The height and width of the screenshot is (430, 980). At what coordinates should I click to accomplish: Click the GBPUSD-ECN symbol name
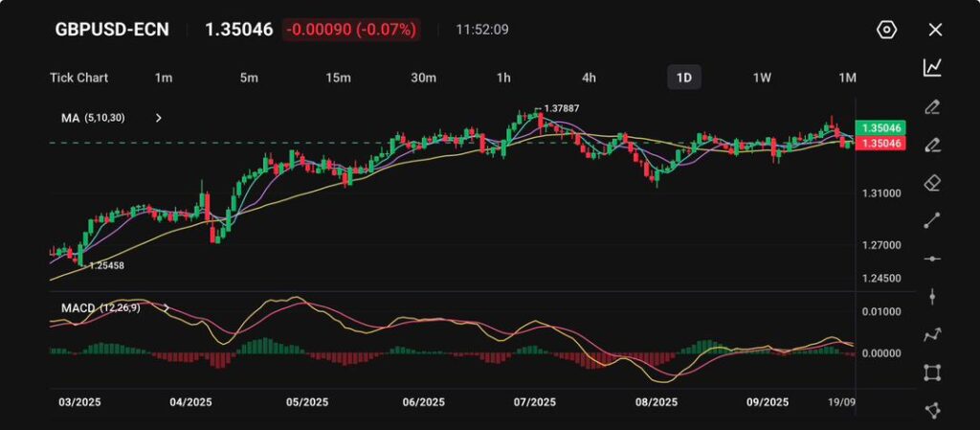click(112, 30)
